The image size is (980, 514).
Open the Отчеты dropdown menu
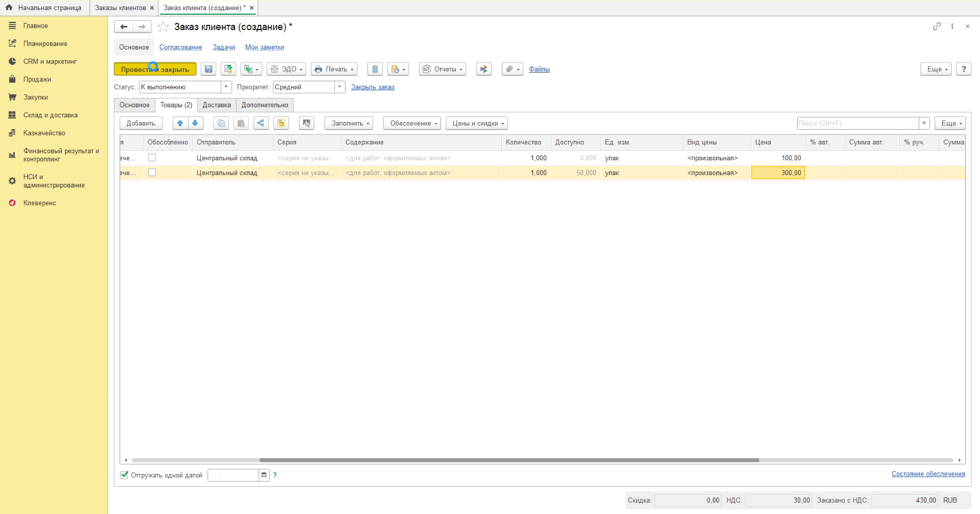point(443,69)
